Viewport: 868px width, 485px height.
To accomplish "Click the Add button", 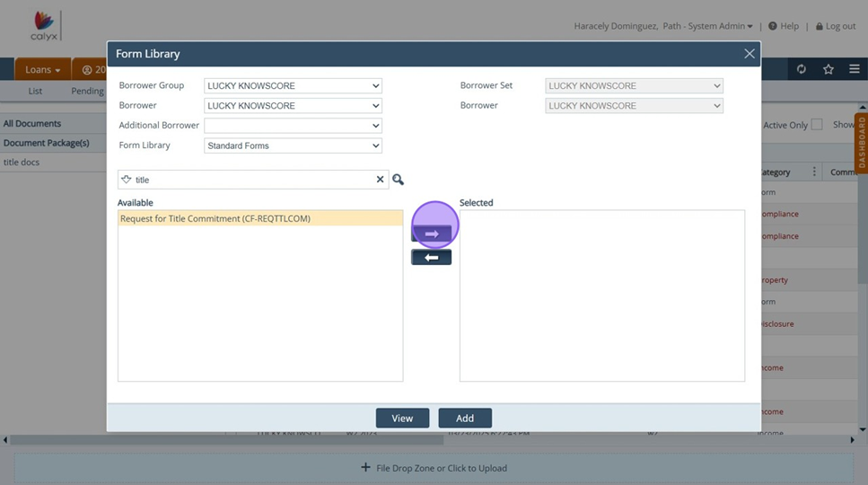I will point(464,418).
